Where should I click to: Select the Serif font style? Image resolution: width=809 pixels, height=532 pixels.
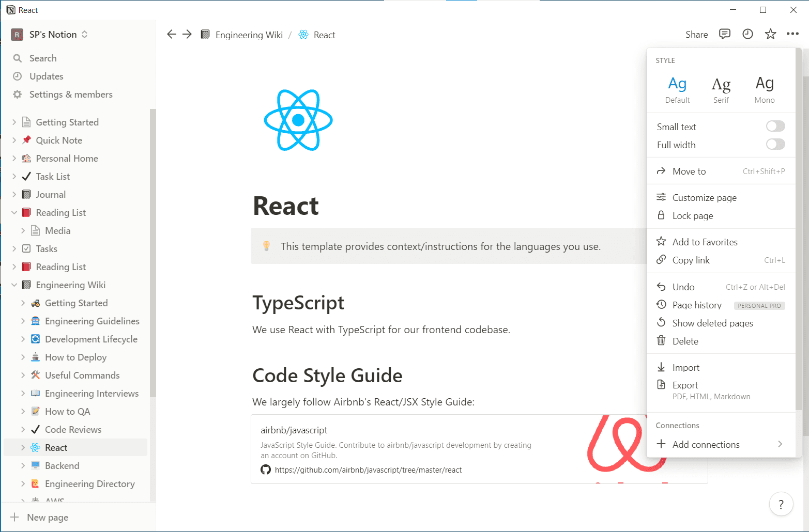click(x=721, y=90)
